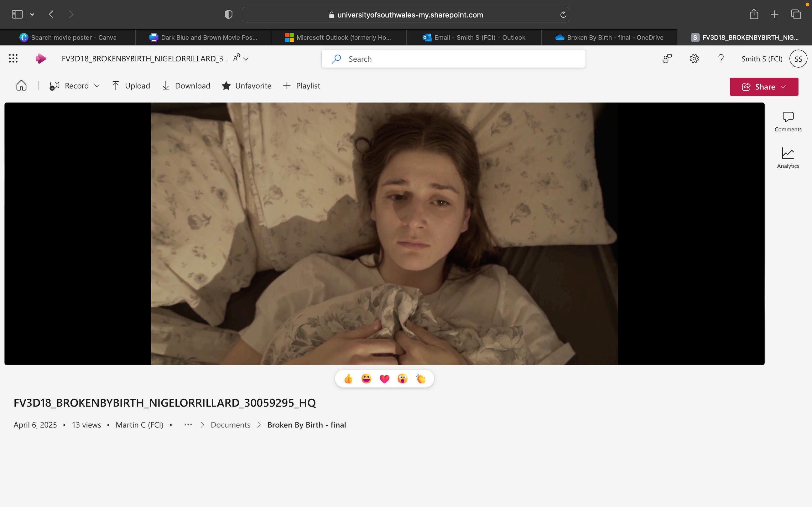Expand the Record dropdown
Screen dimensions: 812x507
click(x=97, y=86)
